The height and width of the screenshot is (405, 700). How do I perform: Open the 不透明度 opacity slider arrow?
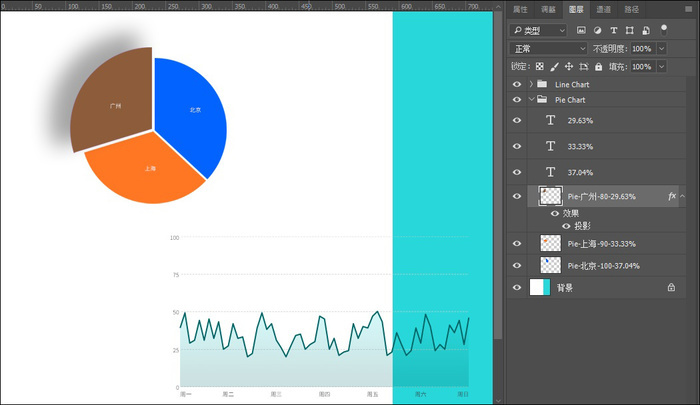pos(662,48)
